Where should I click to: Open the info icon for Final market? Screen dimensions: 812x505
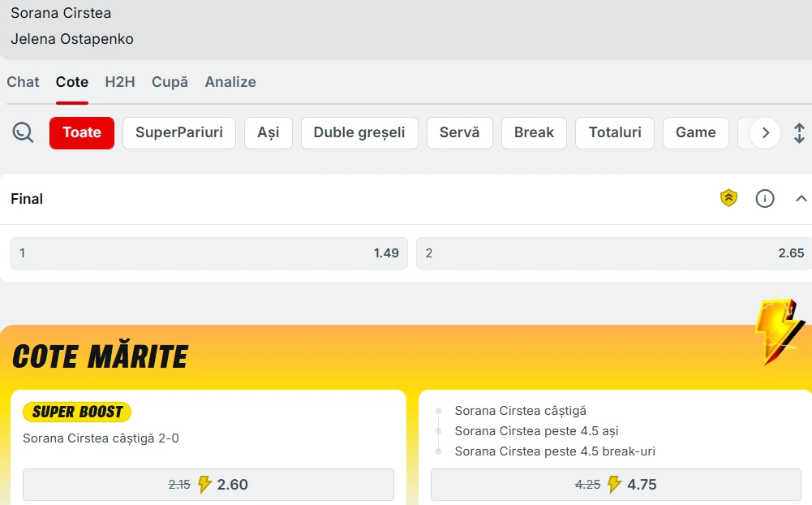[x=765, y=198]
